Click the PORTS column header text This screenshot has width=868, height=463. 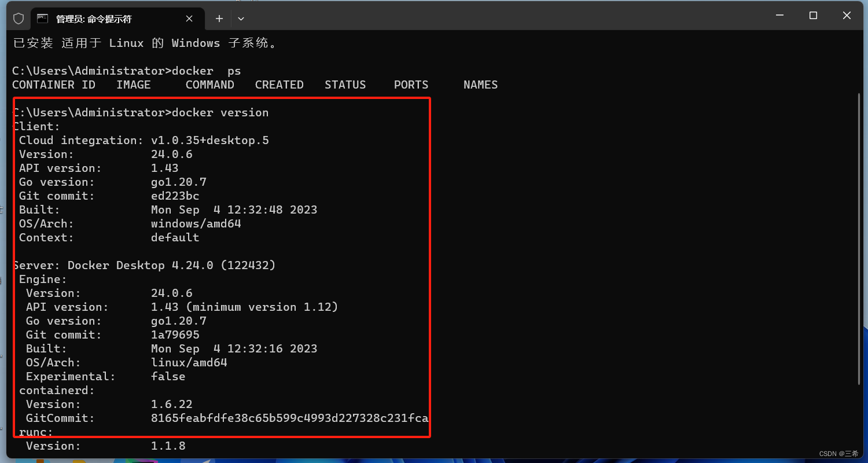click(x=411, y=84)
